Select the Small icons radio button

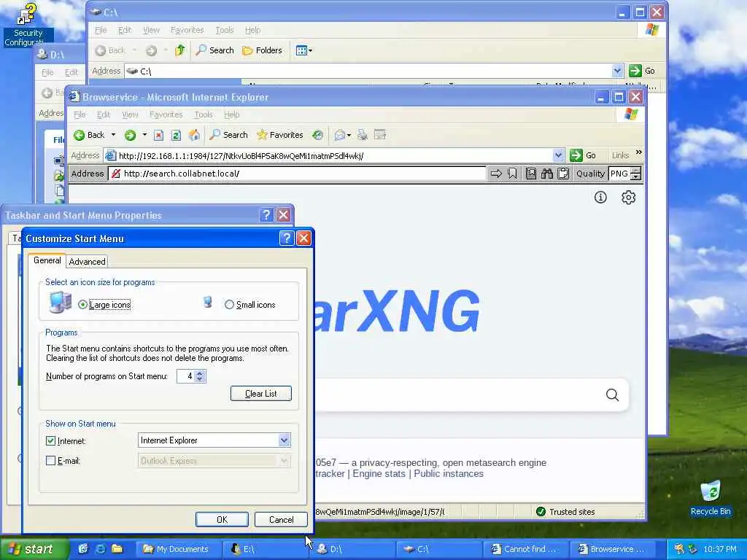tap(229, 305)
